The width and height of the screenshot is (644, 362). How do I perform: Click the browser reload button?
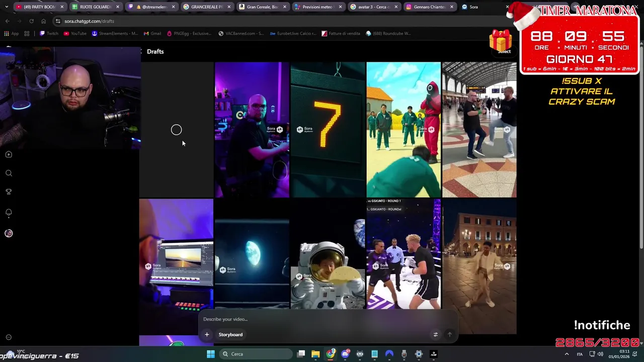point(31,21)
